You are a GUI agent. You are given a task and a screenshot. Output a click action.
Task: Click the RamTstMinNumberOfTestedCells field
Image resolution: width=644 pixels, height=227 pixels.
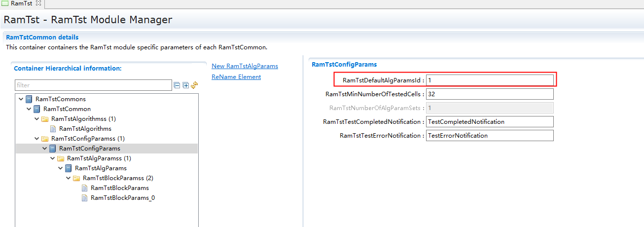(x=489, y=94)
